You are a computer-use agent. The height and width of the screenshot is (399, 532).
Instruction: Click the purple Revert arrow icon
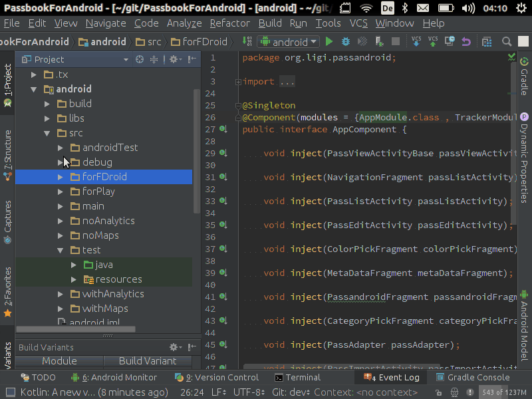tap(466, 42)
